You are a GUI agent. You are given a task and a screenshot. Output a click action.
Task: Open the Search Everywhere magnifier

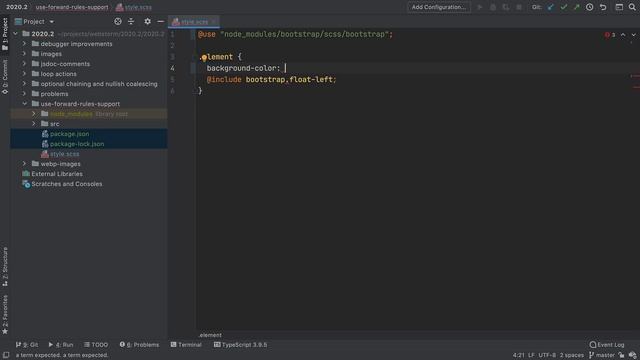click(632, 7)
